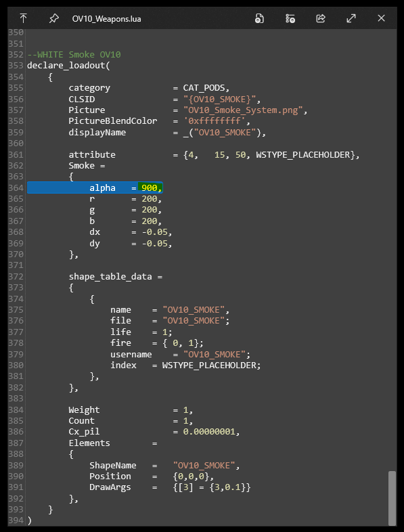Click the highlighted alpha value 900
The image size is (404, 532).
(150, 188)
